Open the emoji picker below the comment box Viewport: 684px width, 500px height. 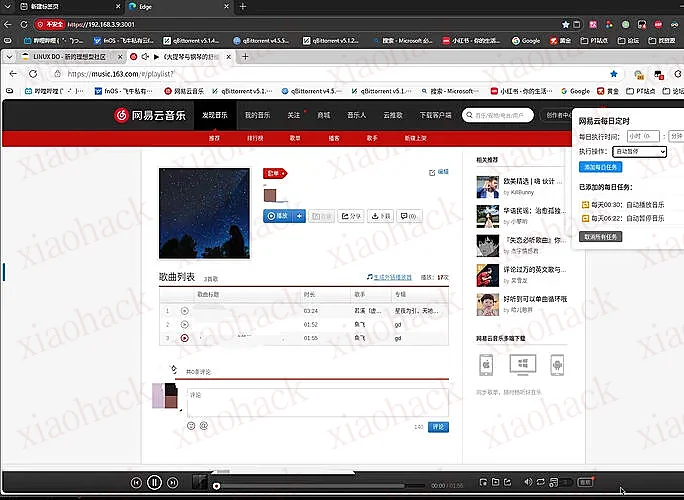point(191,426)
